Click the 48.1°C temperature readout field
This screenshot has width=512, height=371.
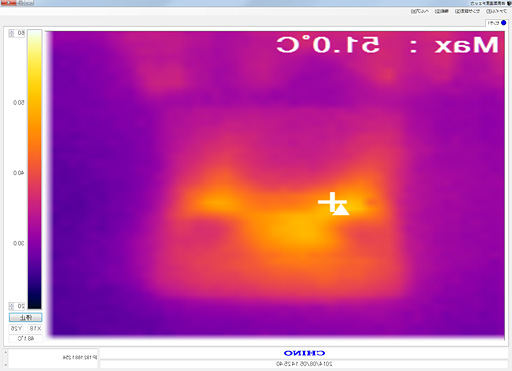[x=26, y=338]
